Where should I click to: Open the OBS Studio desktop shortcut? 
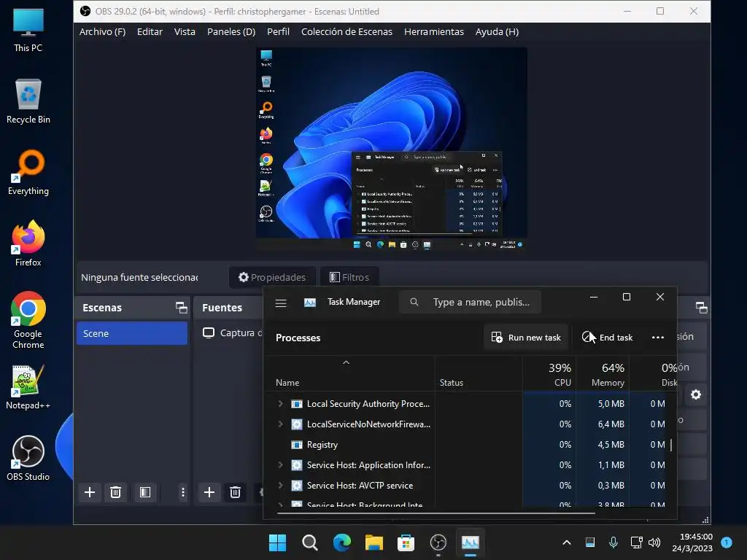click(28, 458)
